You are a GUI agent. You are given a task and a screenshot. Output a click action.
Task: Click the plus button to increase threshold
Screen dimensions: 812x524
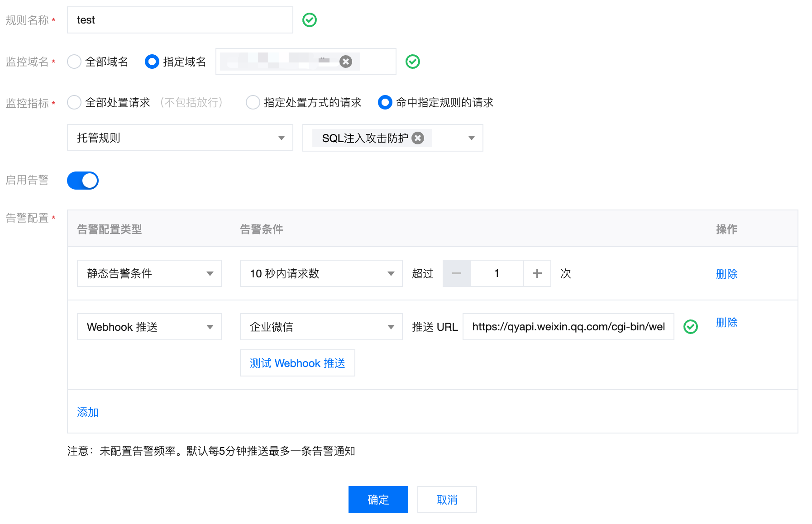(x=537, y=273)
